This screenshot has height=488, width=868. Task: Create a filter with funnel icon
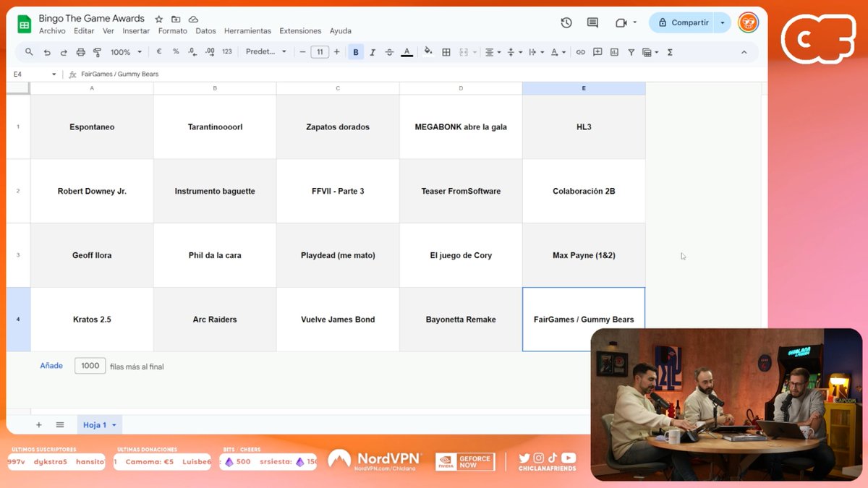tap(631, 52)
